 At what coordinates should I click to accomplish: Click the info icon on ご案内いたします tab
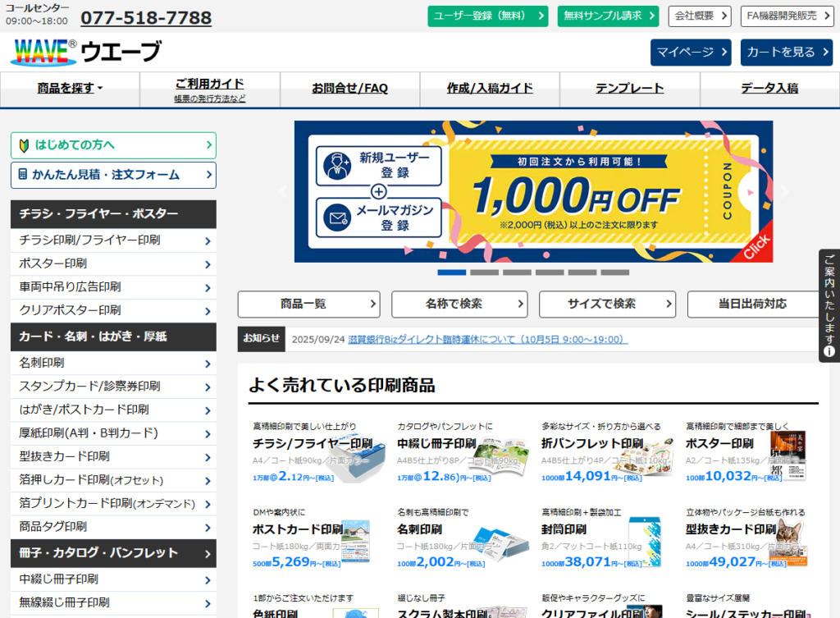click(x=829, y=351)
